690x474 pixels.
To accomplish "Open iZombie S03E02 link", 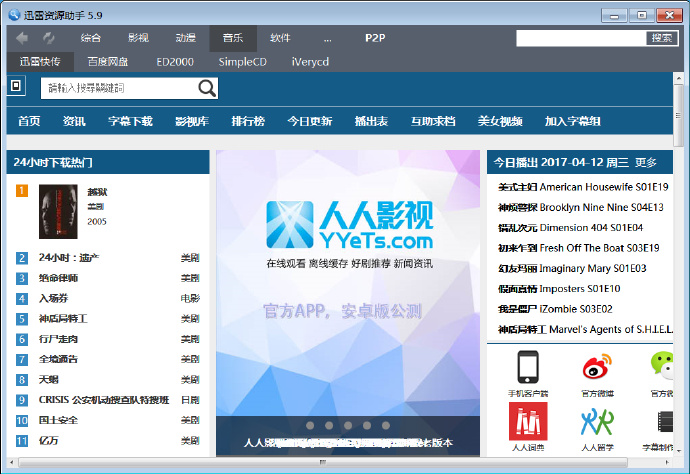I will tap(555, 309).
